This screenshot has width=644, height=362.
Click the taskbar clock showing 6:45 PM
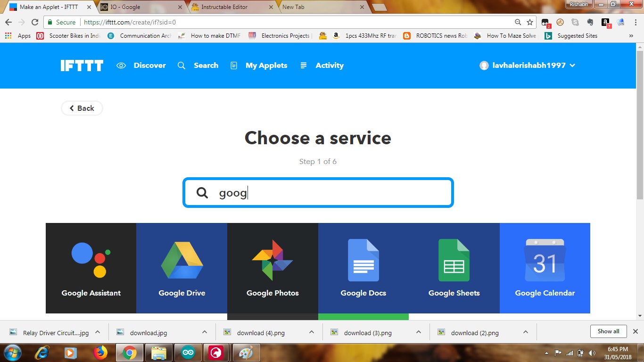[x=618, y=353]
